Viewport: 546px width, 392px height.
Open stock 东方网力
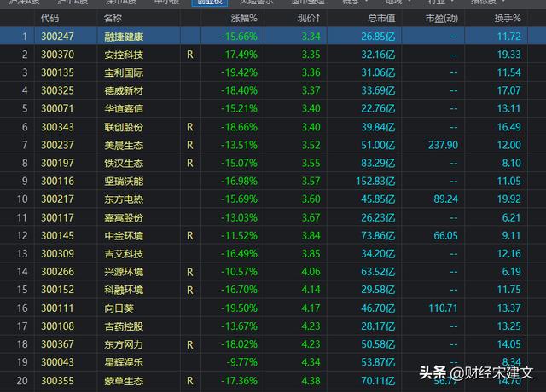(x=124, y=344)
